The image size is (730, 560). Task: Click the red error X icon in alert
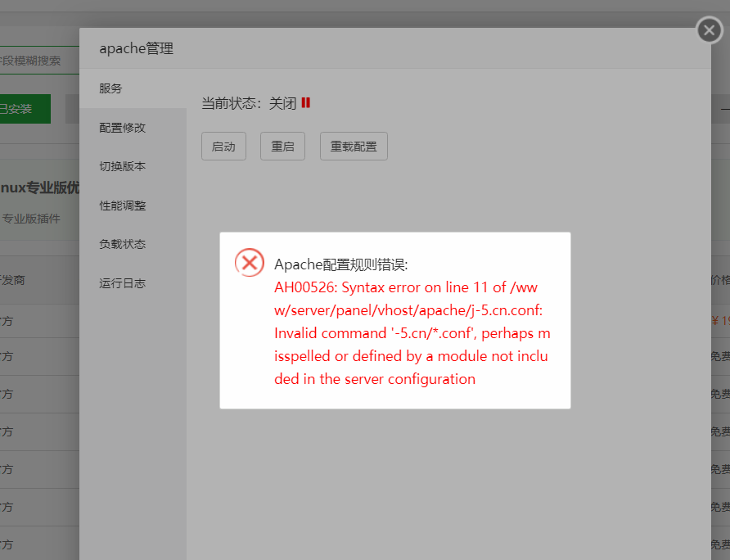click(x=250, y=262)
